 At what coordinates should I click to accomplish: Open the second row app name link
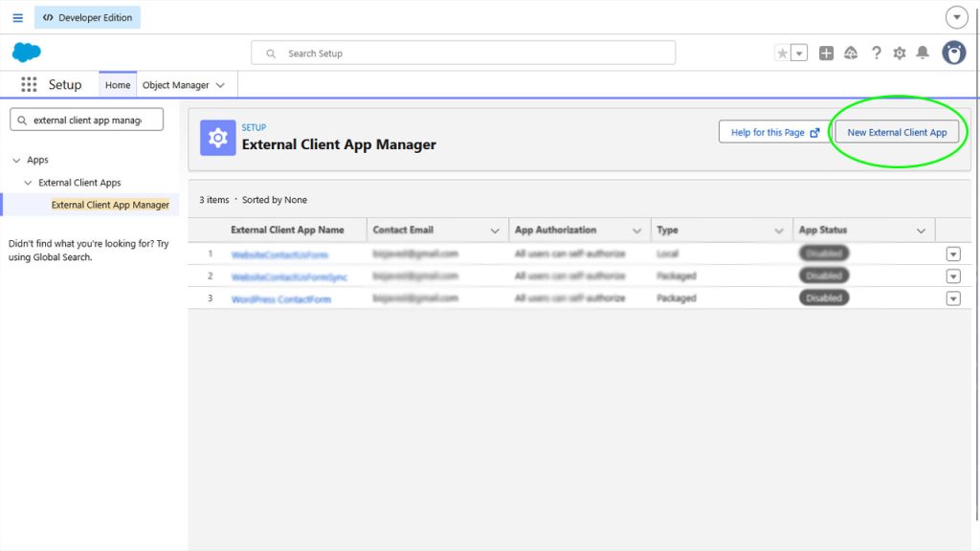coord(289,276)
